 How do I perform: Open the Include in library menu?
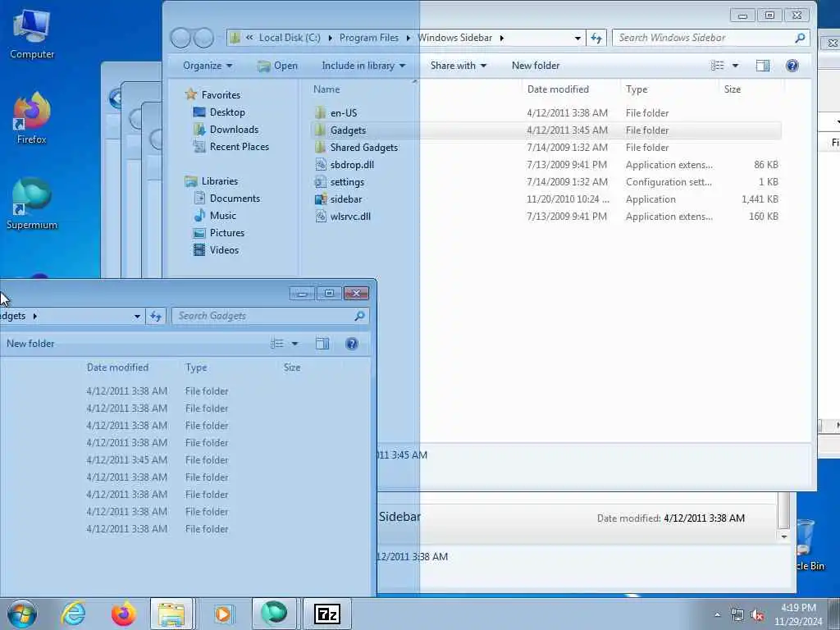coord(363,66)
